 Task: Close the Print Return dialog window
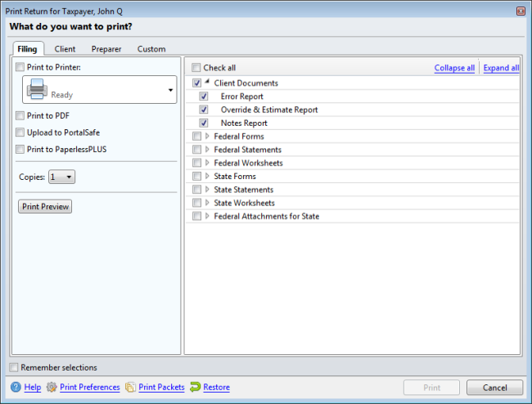[x=521, y=11]
